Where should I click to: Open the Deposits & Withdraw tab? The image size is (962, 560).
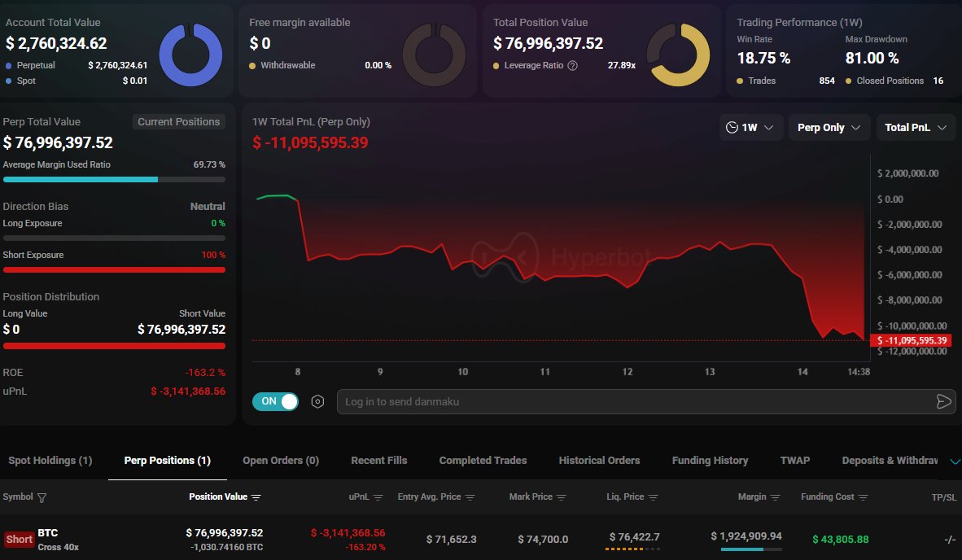coord(890,461)
